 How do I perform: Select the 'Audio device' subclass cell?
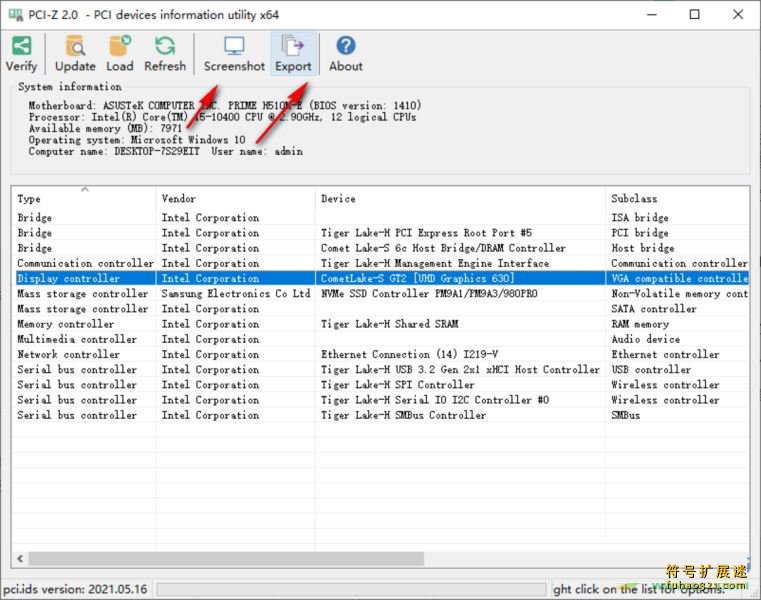click(x=645, y=339)
